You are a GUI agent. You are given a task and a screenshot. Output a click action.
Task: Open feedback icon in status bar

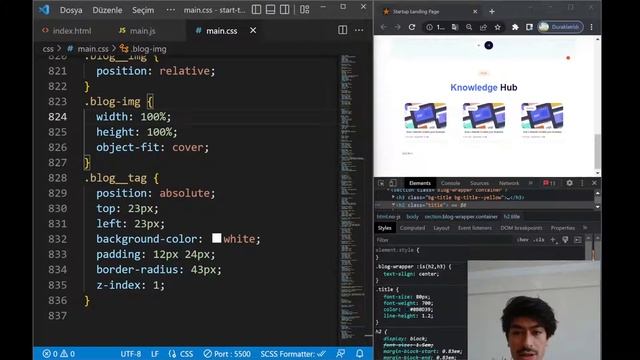tap(340, 353)
